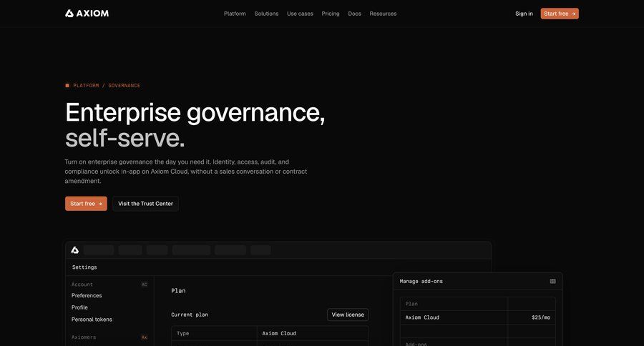Click the Axiom Cloud value in plan table
The image size is (644, 346).
click(279, 333)
